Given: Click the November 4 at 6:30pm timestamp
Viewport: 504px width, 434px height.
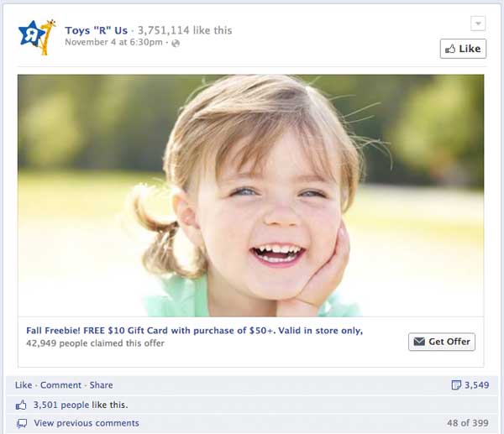Looking at the screenshot, I should pyautogui.click(x=113, y=43).
